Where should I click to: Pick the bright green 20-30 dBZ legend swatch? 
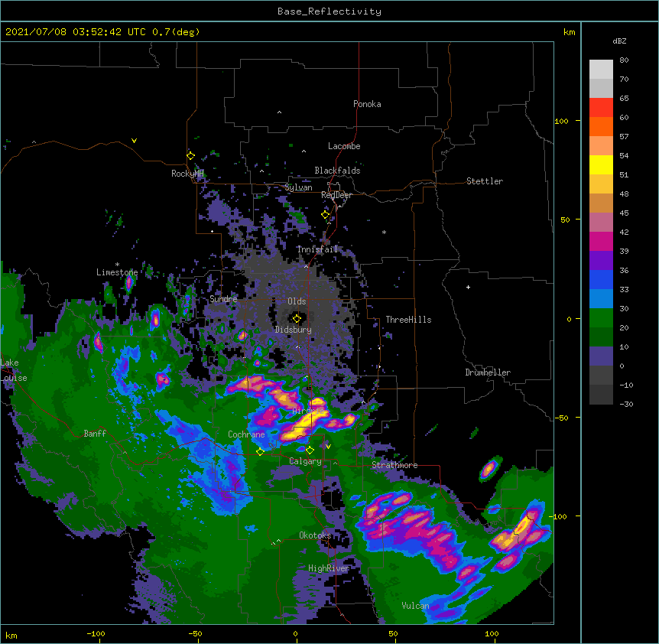point(601,318)
